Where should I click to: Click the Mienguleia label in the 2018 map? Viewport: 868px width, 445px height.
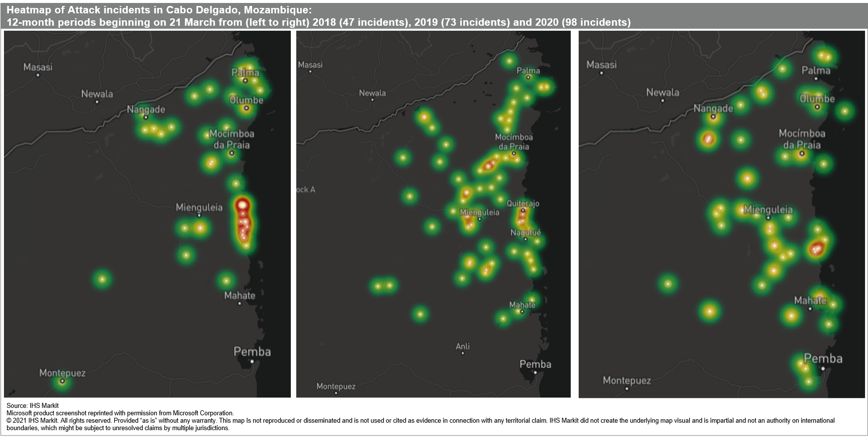click(x=199, y=207)
